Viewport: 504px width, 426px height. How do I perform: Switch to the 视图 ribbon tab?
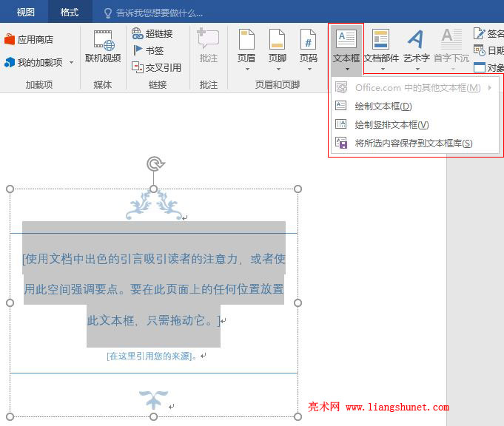(26, 13)
